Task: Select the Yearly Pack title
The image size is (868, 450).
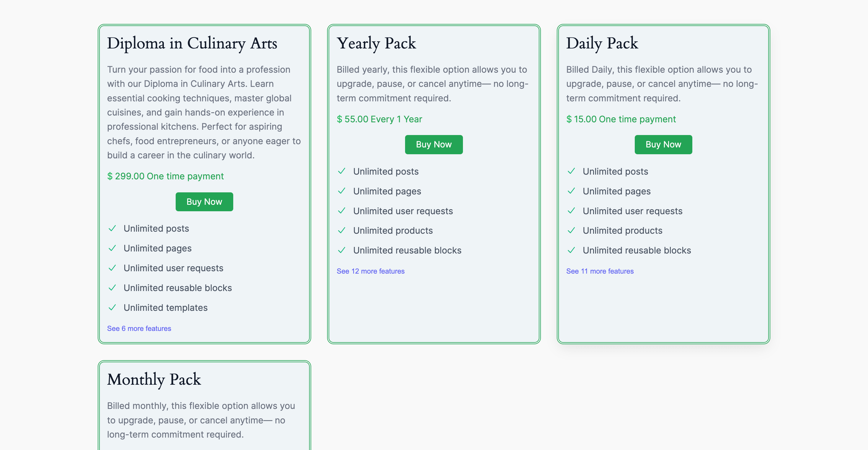Action: click(x=377, y=43)
